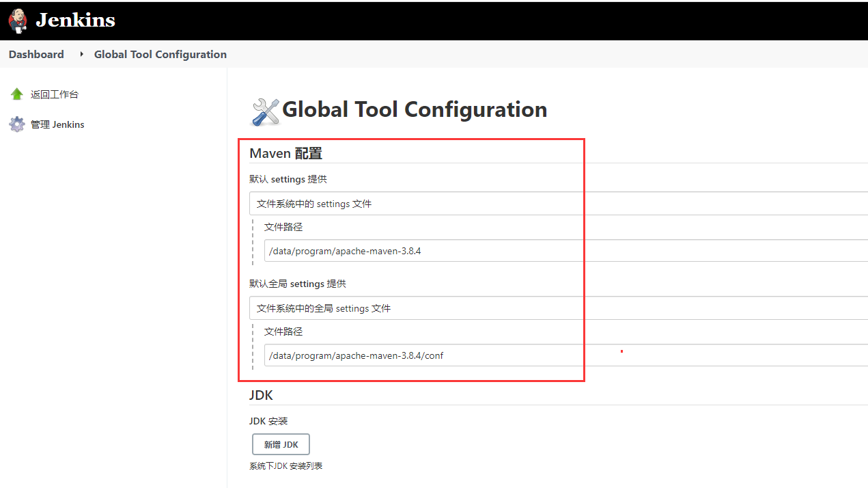Image resolution: width=868 pixels, height=488 pixels.
Task: Open the 默认全局 settings 提供 dropdown
Action: (x=557, y=308)
